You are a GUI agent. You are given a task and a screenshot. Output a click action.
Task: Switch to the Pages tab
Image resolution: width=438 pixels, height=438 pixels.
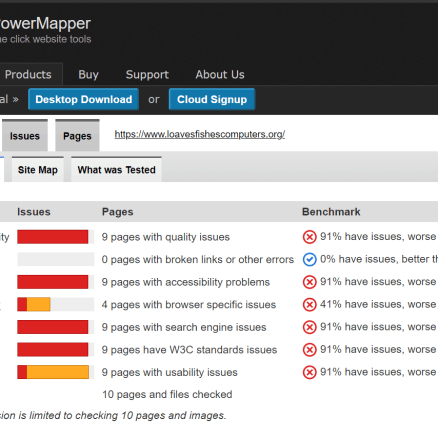[x=77, y=136]
